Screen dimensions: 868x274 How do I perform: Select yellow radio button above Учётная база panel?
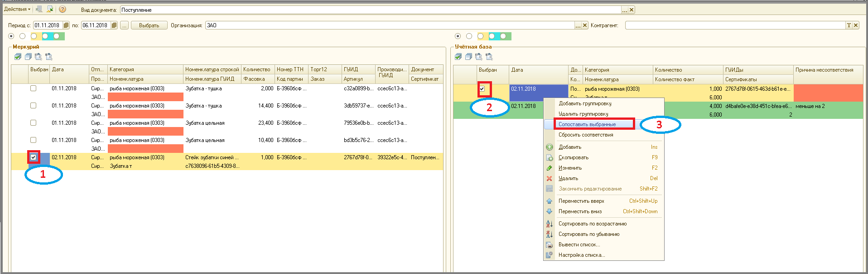pyautogui.click(x=481, y=36)
